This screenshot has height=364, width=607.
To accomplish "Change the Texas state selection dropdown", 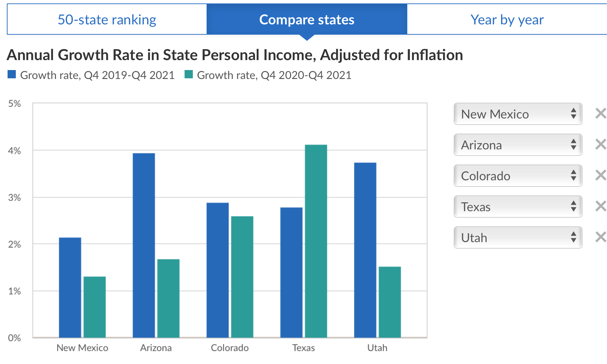I will pyautogui.click(x=518, y=206).
